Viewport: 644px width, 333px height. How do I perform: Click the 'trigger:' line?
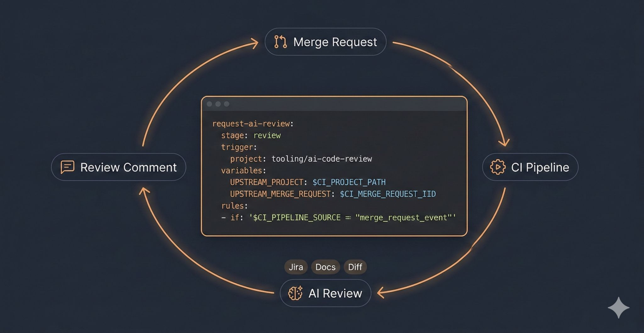(239, 147)
